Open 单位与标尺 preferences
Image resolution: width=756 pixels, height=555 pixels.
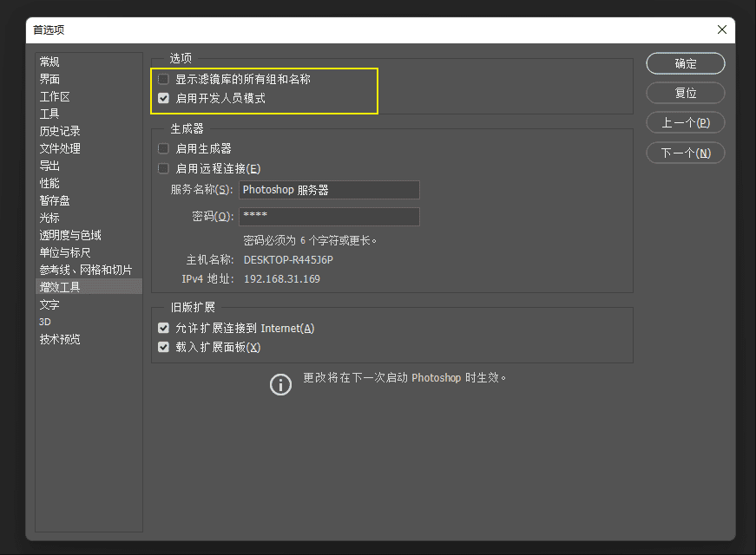89,252
